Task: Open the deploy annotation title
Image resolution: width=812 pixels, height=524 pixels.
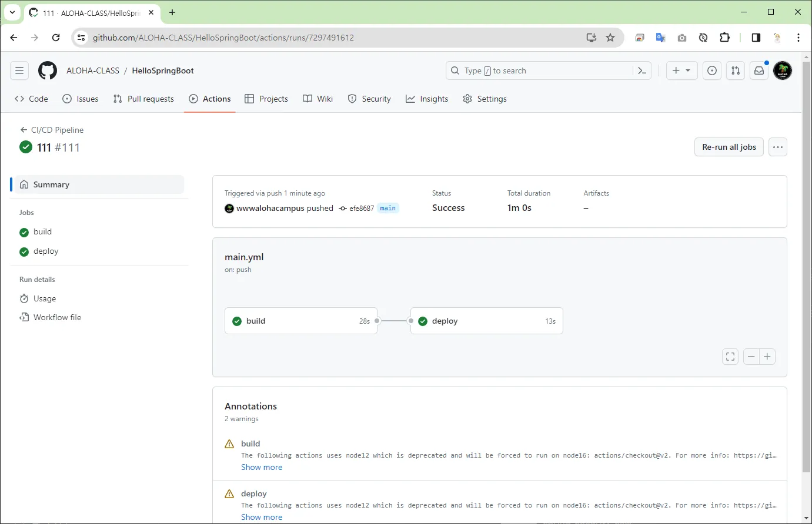Action: pos(254,493)
